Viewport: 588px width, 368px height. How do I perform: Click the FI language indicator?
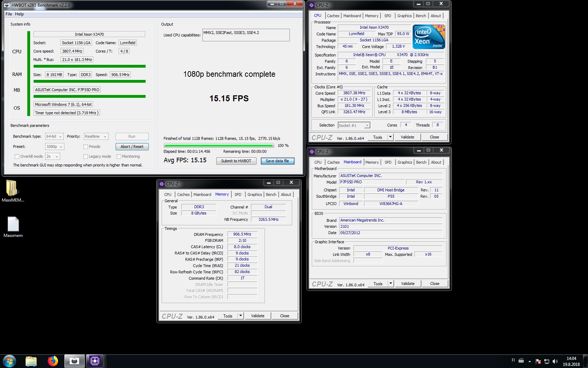(x=513, y=360)
